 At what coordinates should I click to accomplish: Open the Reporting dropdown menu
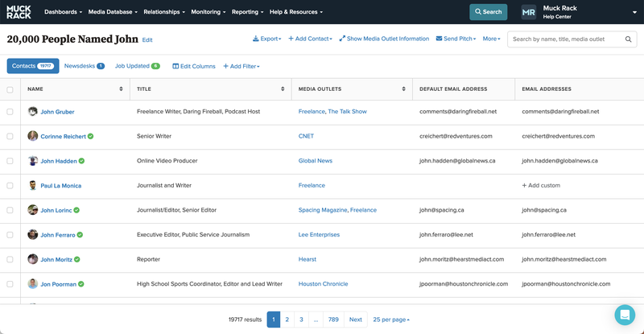247,12
